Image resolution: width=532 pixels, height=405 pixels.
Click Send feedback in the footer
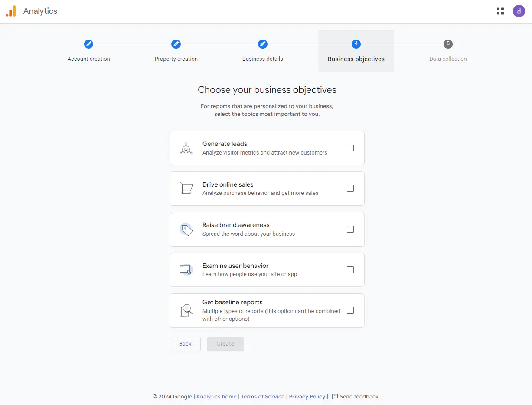(355, 397)
